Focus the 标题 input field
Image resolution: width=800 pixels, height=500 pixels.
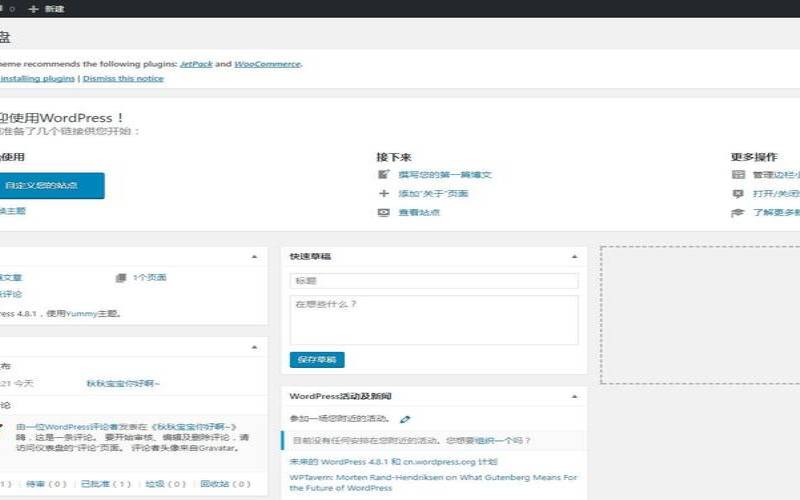point(434,281)
